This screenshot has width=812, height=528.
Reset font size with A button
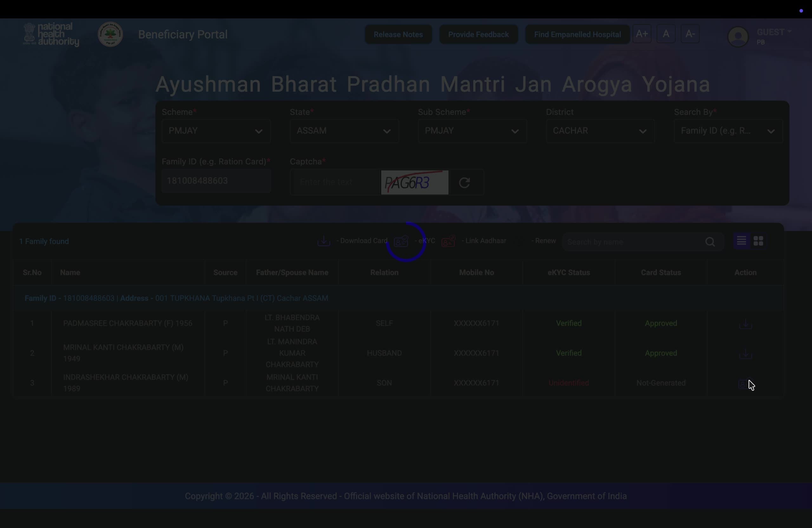(666, 34)
